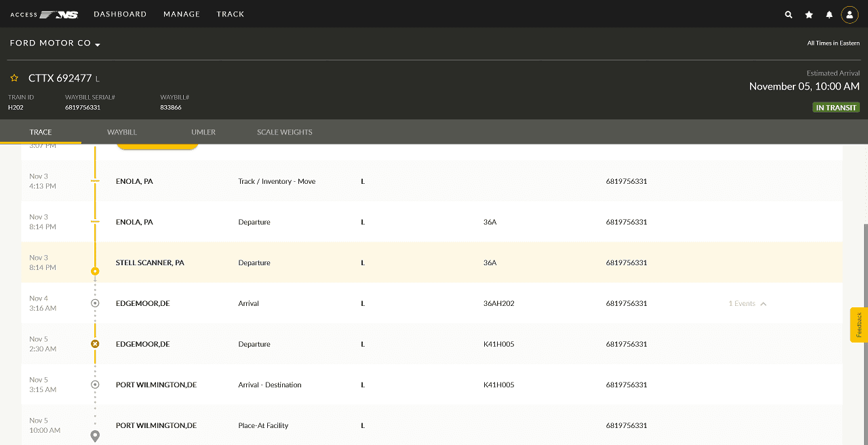Open the search magnifier icon
The height and width of the screenshot is (445, 868).
788,14
